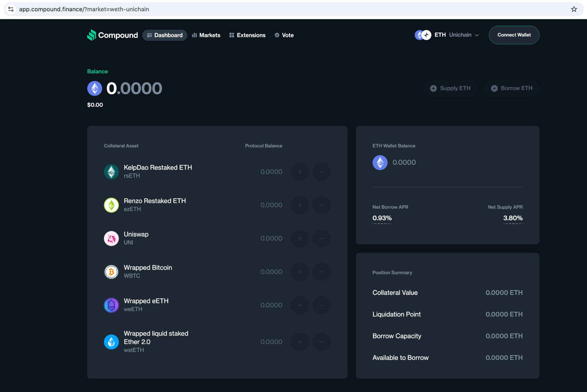Open site information icon in address bar

pyautogui.click(x=11, y=9)
